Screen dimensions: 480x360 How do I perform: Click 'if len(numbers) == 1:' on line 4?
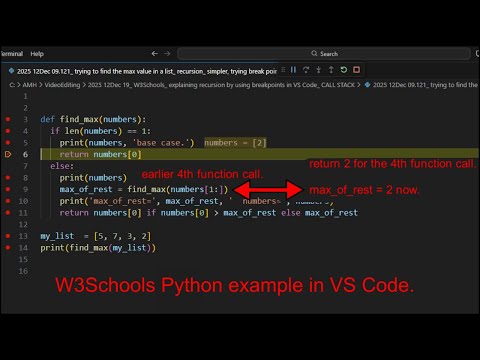pyautogui.click(x=100, y=131)
